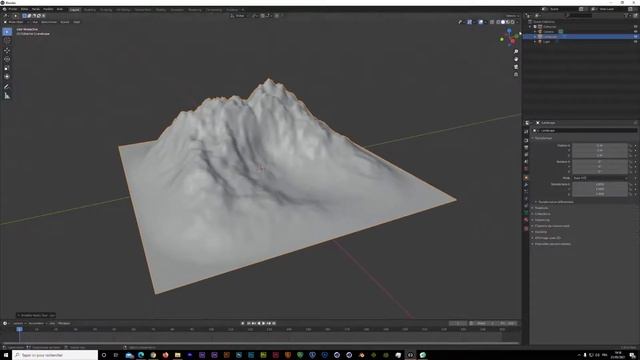Toggle viewport overlays button
This screenshot has height=360, width=640.
pyautogui.click(x=481, y=22)
